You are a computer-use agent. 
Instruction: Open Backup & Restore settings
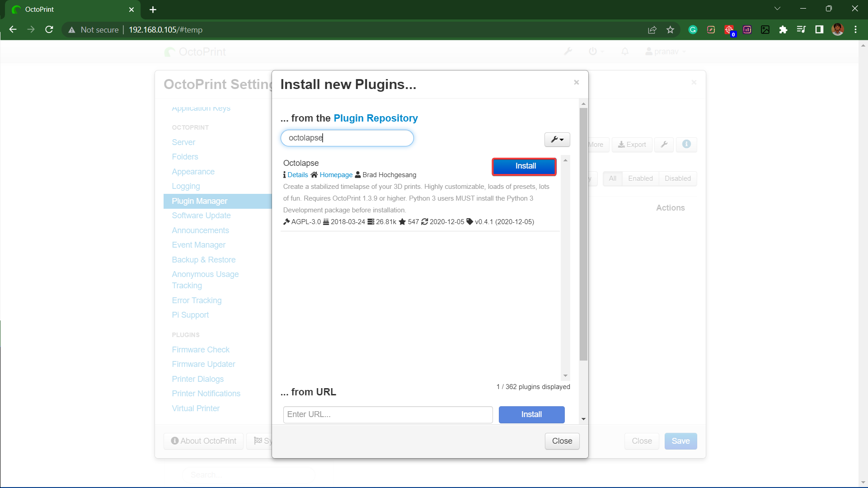click(203, 260)
